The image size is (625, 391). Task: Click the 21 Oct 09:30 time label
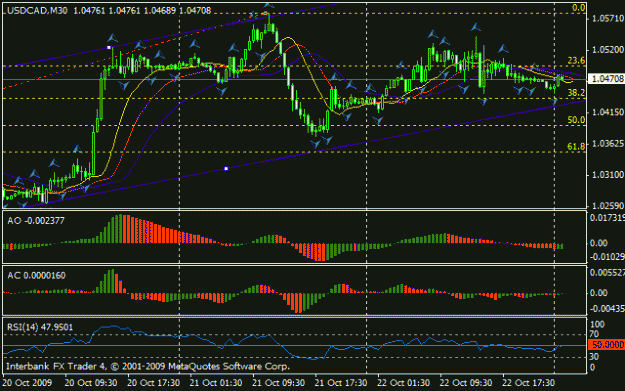pyautogui.click(x=279, y=383)
